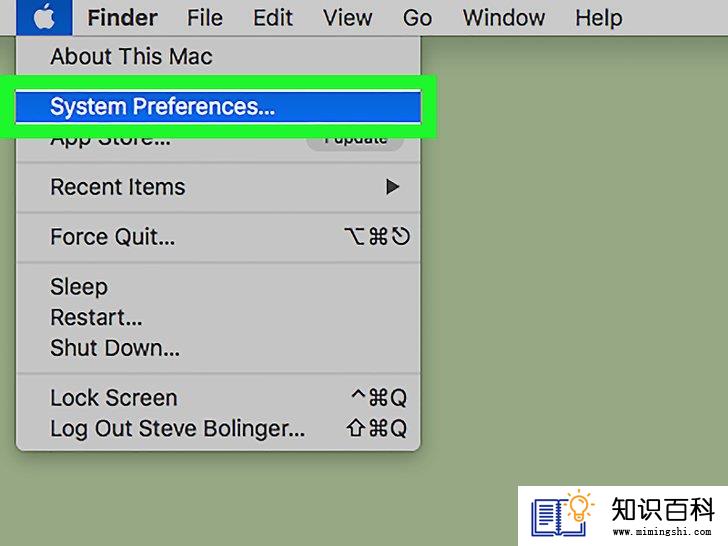The width and height of the screenshot is (728, 546).
Task: Click the App Store update badge
Action: [355, 142]
